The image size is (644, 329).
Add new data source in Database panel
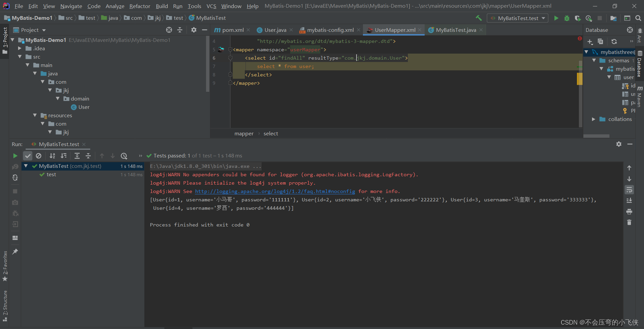tap(590, 42)
